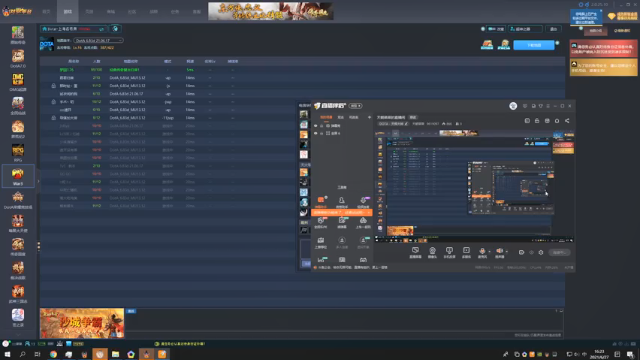
Task: Toggle the lock on first scene source
Action: [x=322, y=126]
